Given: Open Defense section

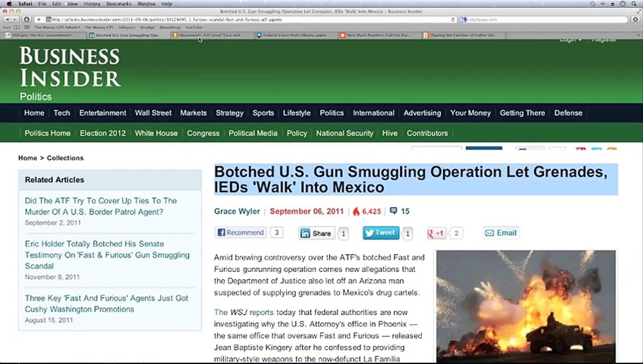Looking at the screenshot, I should pos(568,113).
